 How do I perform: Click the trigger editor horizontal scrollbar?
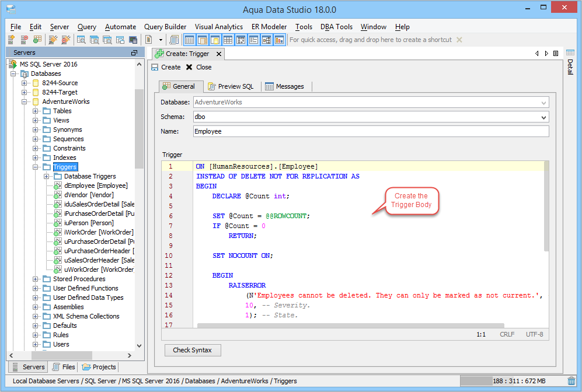click(350, 325)
